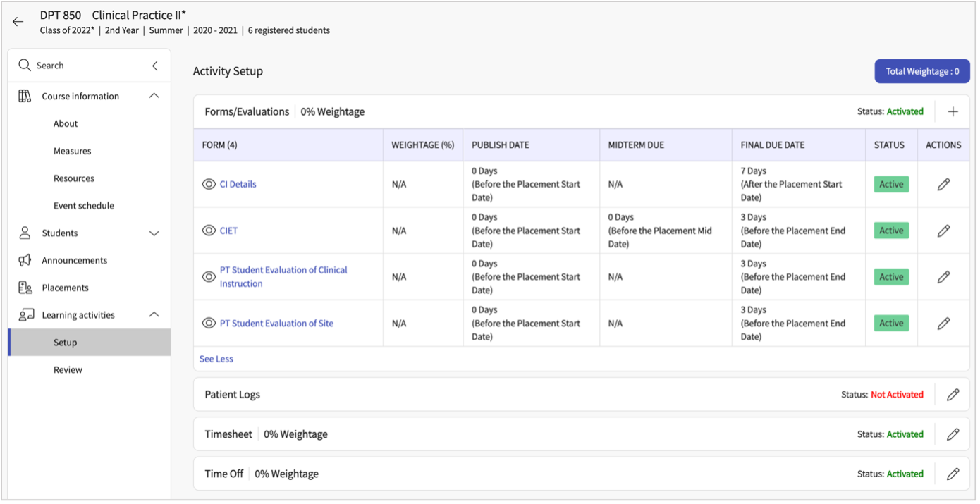Go to Placements in the sidebar
Viewport: 980px width, 504px height.
(x=65, y=288)
